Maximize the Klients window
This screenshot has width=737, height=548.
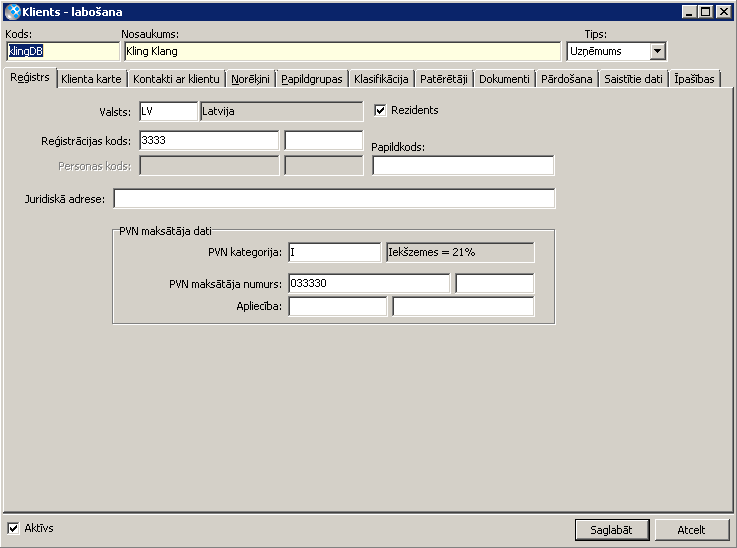(x=707, y=12)
